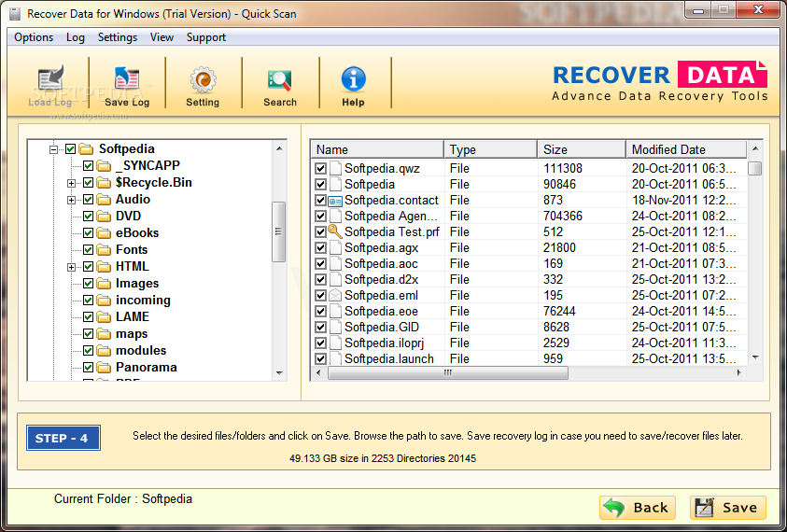The image size is (787, 532).
Task: Select the Softpedia.eoe file name
Action: (x=381, y=311)
